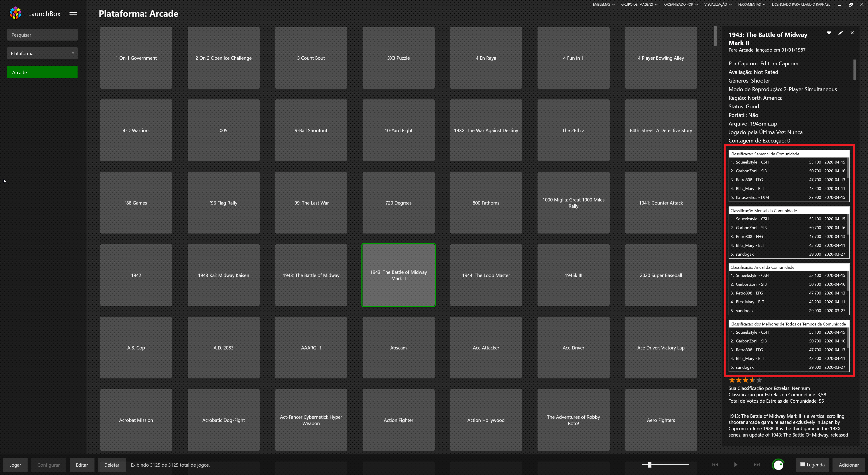Close the game details side panel
Viewport: 868px width, 475px height.
(x=852, y=33)
